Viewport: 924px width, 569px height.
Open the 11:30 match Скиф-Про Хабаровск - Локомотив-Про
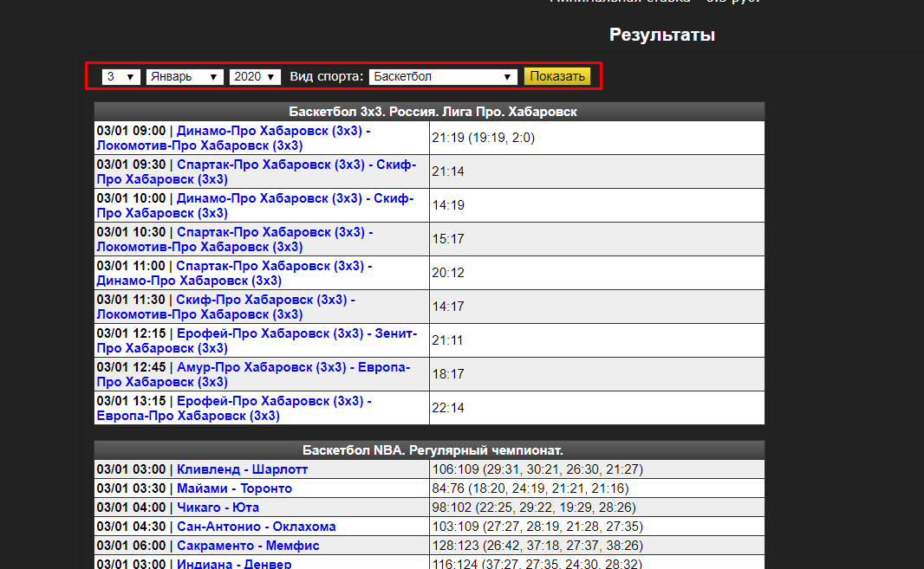(x=225, y=307)
